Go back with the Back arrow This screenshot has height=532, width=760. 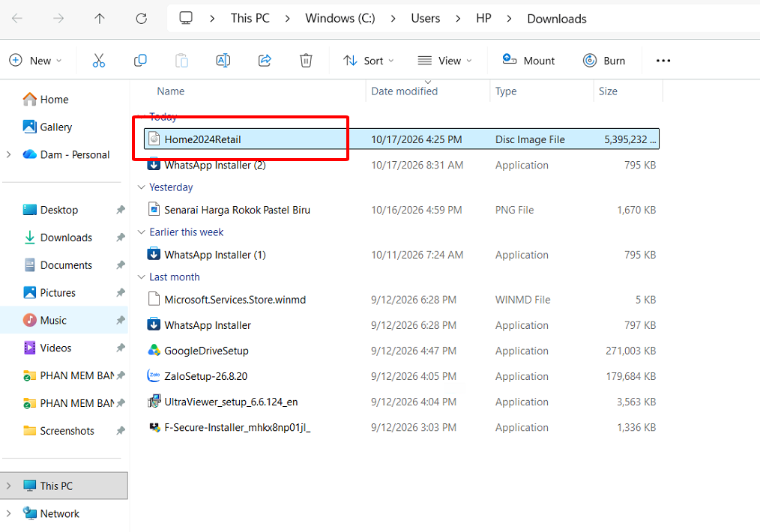click(x=17, y=19)
